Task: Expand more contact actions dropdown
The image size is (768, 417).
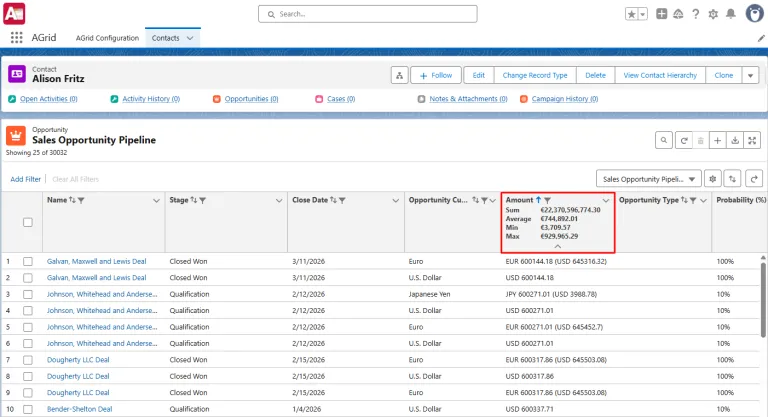Action: point(750,75)
